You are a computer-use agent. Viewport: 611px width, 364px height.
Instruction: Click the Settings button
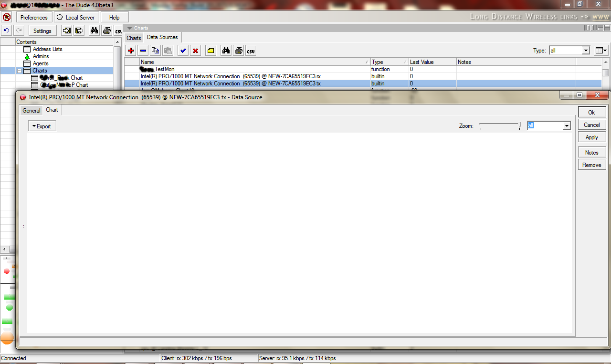pyautogui.click(x=42, y=31)
